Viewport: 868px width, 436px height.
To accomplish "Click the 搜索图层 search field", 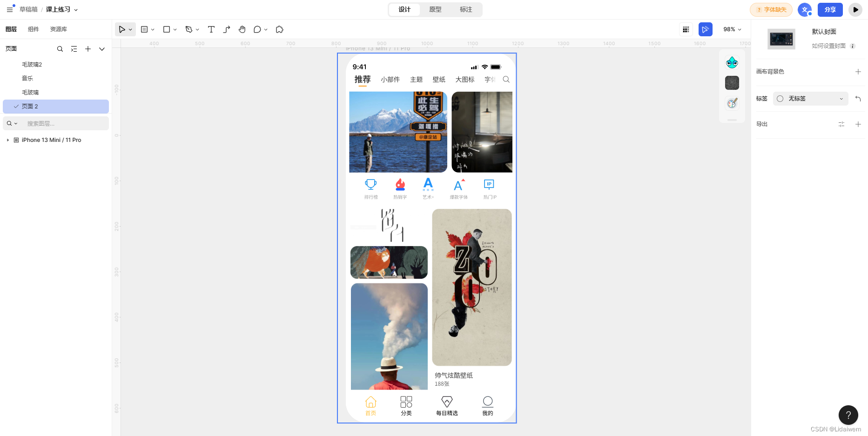I will 56,124.
